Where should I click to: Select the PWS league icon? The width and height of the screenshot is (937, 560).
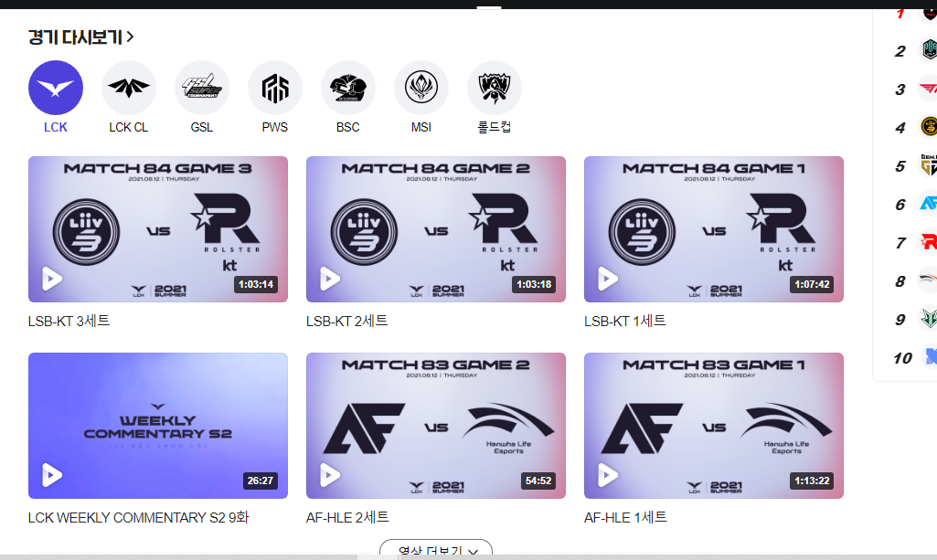point(275,88)
